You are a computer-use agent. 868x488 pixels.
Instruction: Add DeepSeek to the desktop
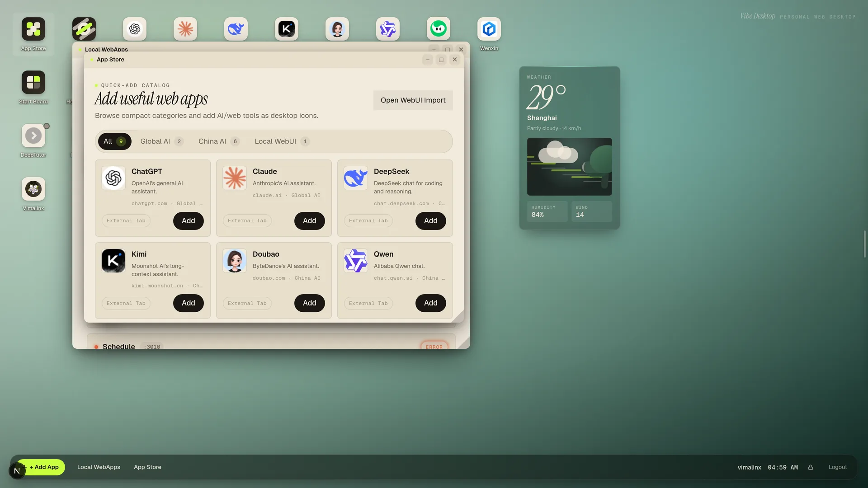tap(431, 221)
